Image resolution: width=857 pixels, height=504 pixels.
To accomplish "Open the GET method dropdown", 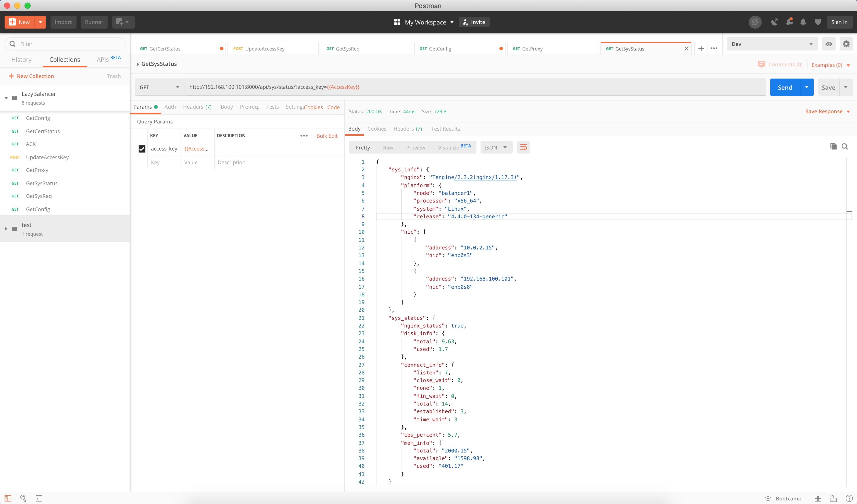I will click(159, 87).
